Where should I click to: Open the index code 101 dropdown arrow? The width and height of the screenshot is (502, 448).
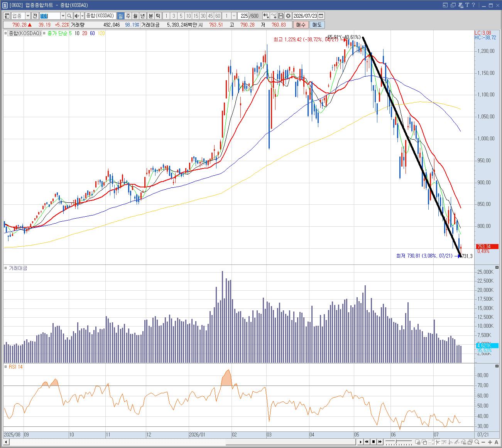click(63, 16)
